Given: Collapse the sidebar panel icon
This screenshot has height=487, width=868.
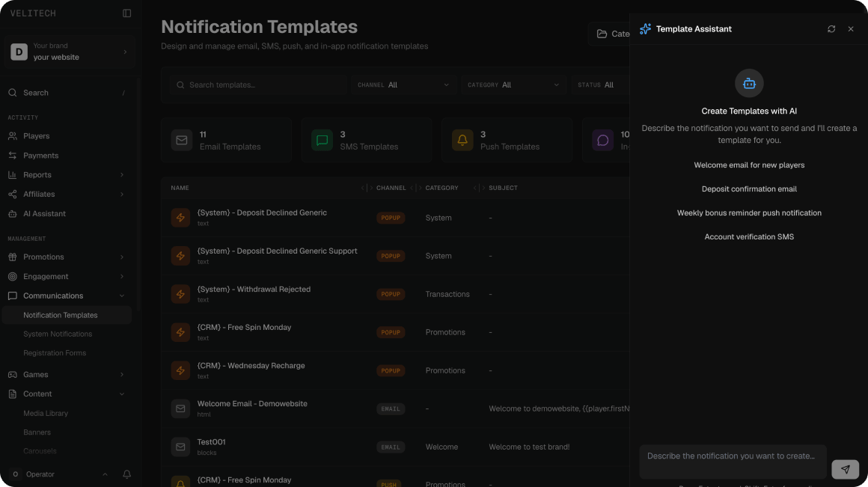Looking at the screenshot, I should pos(126,13).
